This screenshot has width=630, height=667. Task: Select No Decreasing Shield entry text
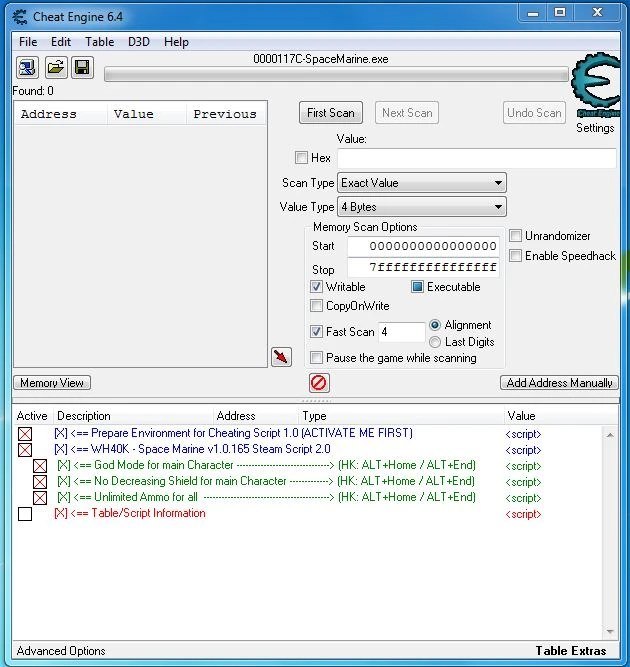click(x=266, y=481)
